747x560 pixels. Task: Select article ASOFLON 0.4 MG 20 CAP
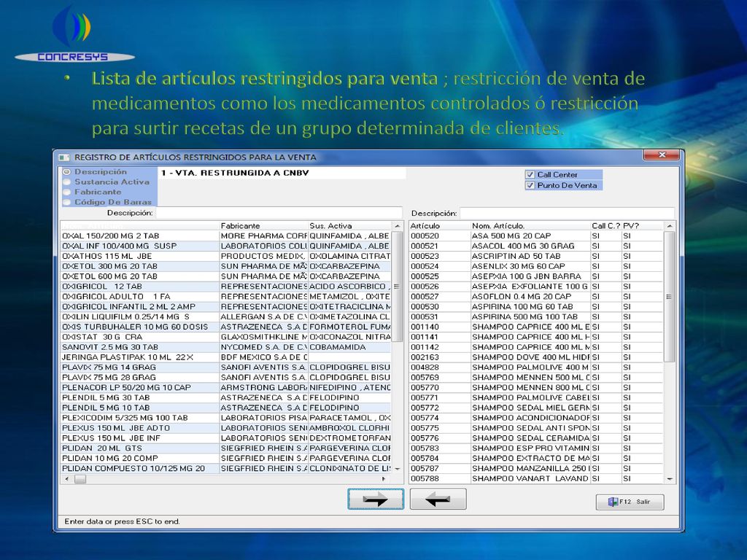click(536, 296)
